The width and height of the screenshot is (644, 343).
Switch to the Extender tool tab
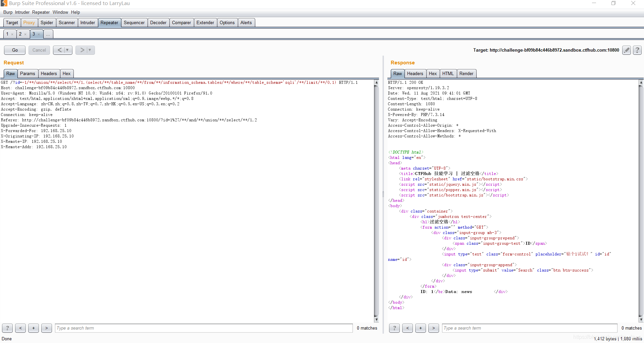(205, 23)
